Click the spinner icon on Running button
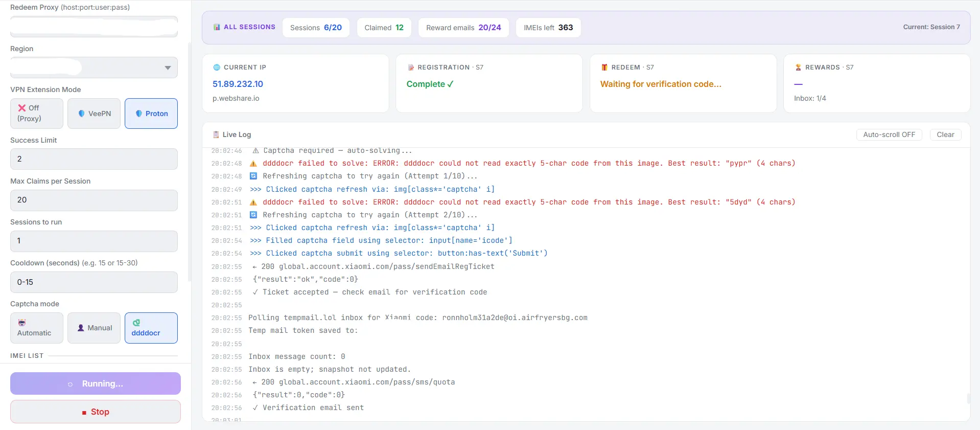The image size is (980, 430). pyautogui.click(x=71, y=384)
